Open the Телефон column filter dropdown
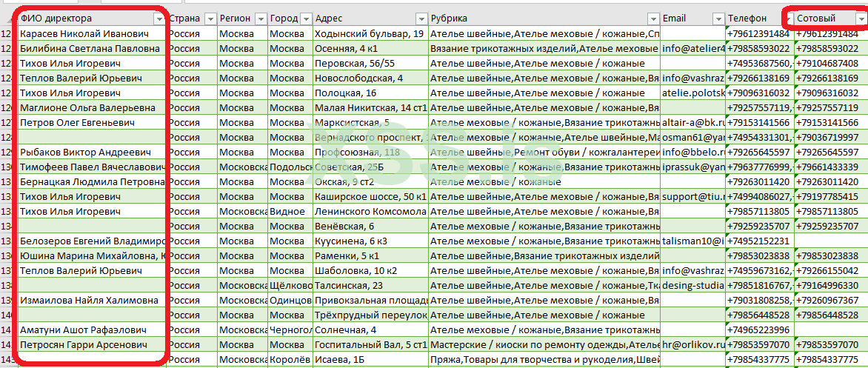Screen dimensions: 868x368 coord(788,19)
